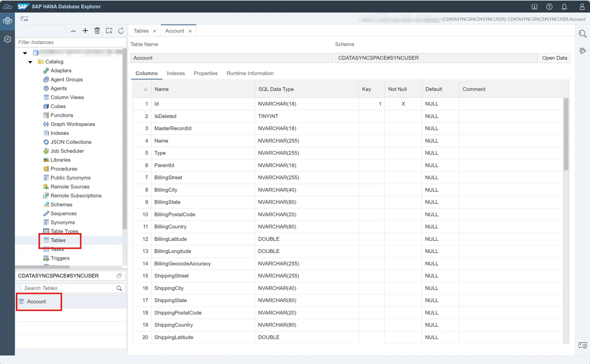Viewport: 590px width, 364px height.
Task: Open the help question mark icon
Action: tap(549, 7)
